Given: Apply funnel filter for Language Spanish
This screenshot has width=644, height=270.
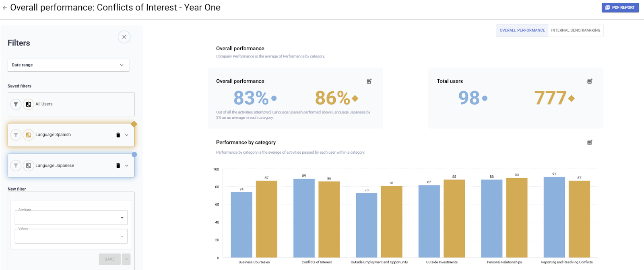Looking at the screenshot, I should click(16, 135).
